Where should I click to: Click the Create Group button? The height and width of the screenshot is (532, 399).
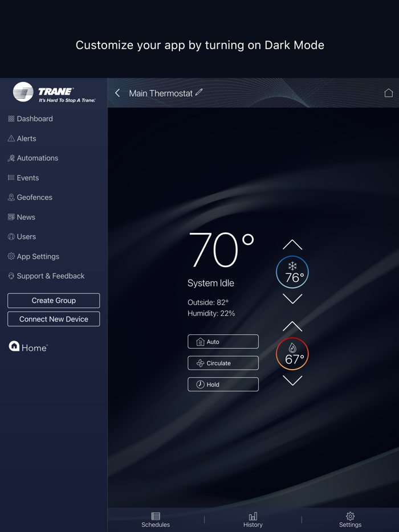[54, 301]
